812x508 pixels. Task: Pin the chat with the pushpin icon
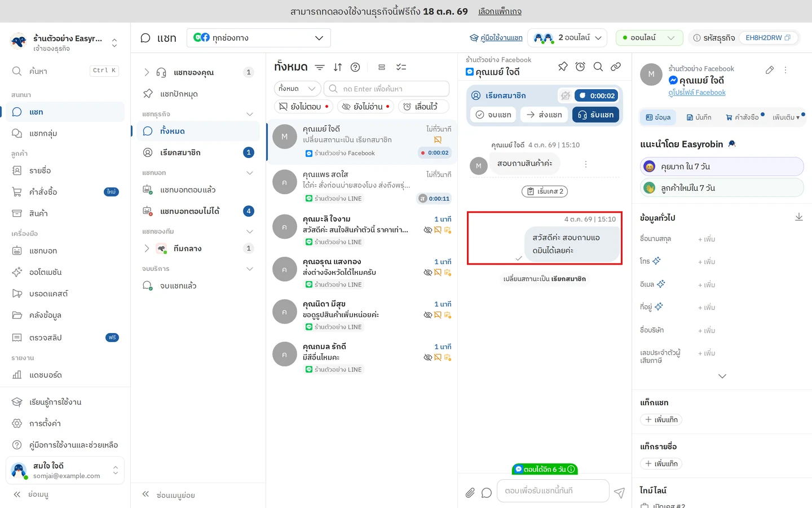click(x=563, y=67)
